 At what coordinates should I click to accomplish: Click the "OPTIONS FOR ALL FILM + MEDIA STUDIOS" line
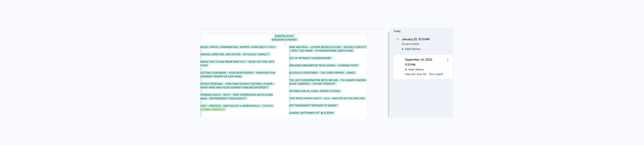314,91
